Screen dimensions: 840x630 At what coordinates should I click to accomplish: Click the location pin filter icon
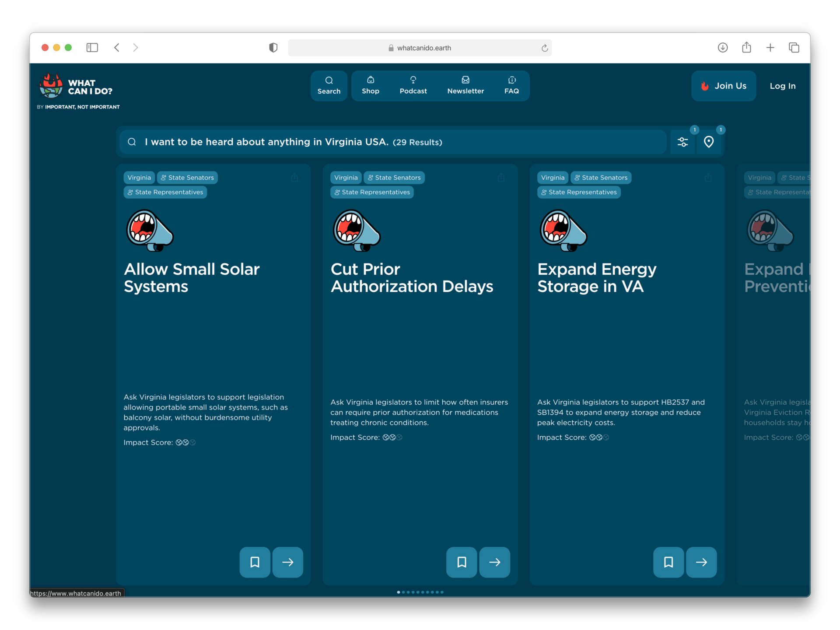coord(709,142)
